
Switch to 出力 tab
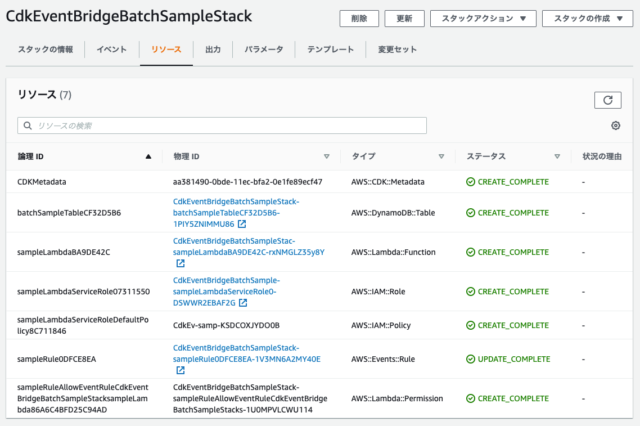coord(213,50)
